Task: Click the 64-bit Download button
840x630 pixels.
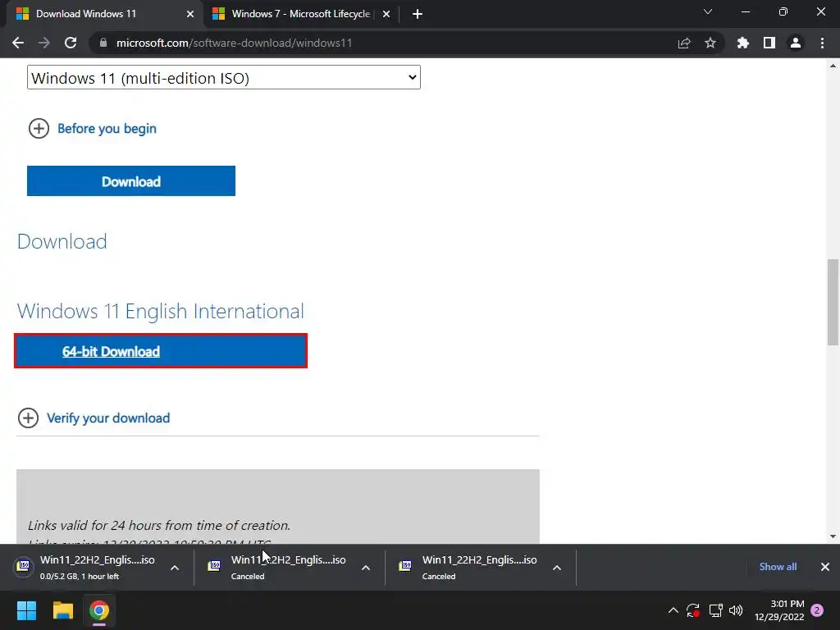Action: (x=161, y=351)
